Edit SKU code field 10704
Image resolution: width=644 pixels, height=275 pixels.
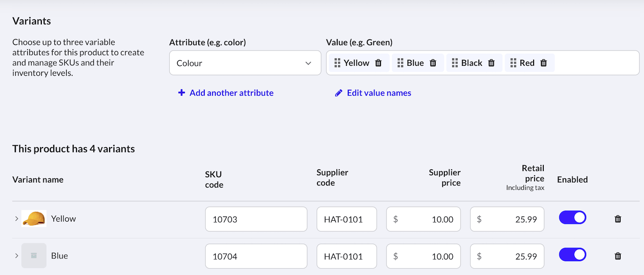(x=256, y=256)
